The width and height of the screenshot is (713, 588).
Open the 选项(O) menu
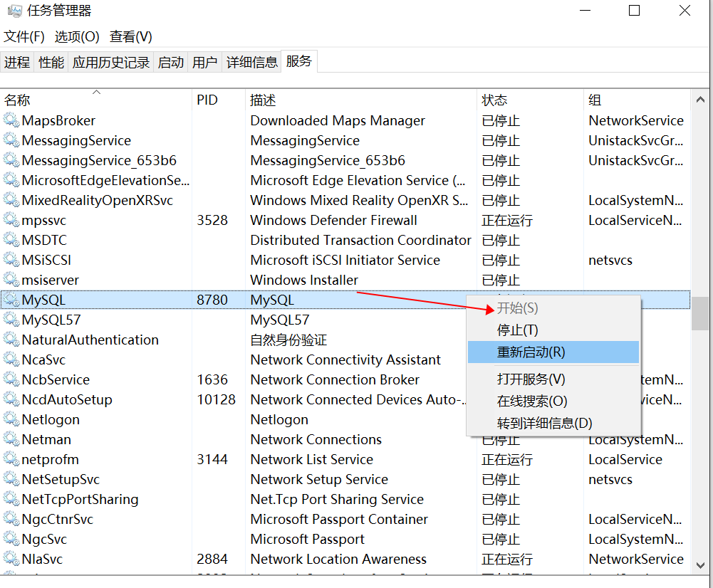click(77, 36)
